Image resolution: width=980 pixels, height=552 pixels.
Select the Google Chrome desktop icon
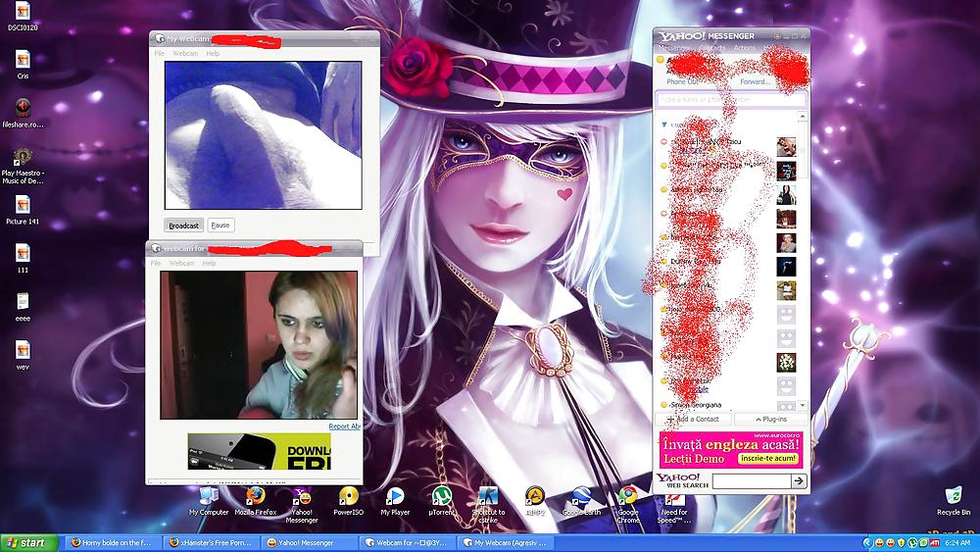628,505
